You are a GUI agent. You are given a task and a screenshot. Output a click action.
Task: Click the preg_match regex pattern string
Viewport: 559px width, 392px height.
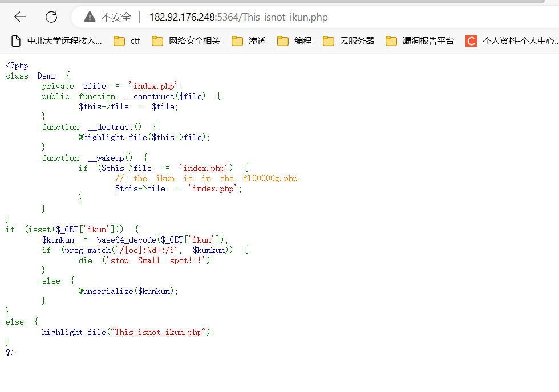click(x=148, y=250)
